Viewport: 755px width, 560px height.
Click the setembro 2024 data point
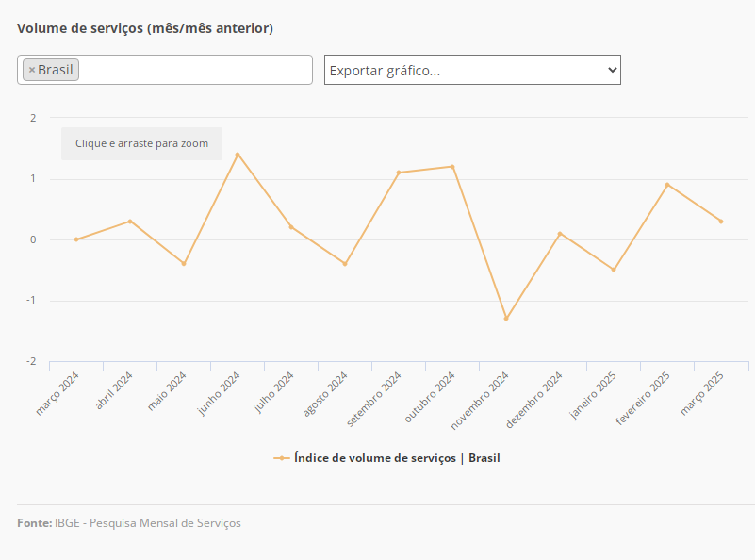point(399,173)
